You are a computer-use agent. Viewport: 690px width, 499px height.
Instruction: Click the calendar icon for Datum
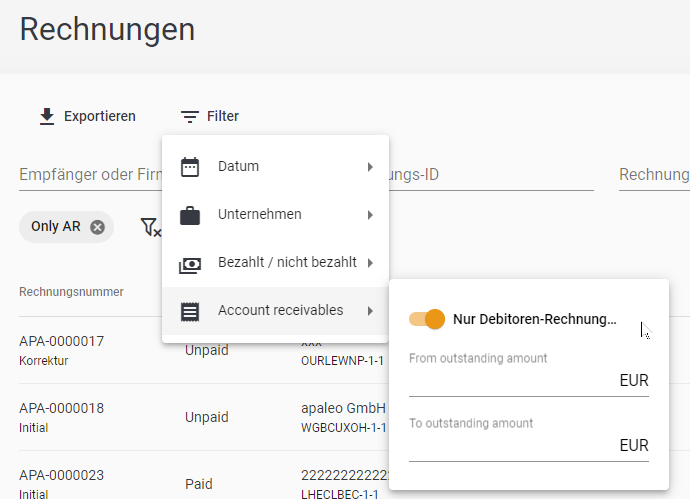point(190,167)
